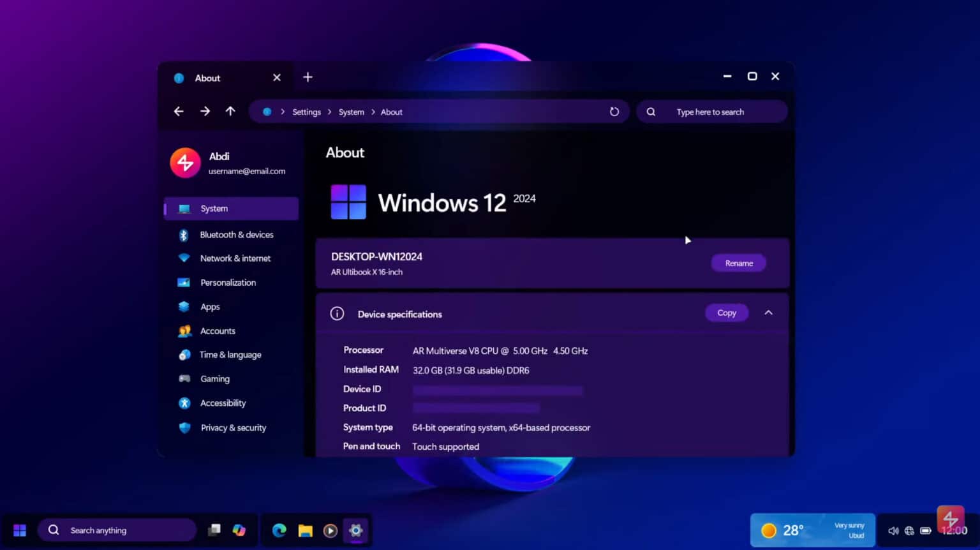Open a new Settings tab

click(x=308, y=77)
